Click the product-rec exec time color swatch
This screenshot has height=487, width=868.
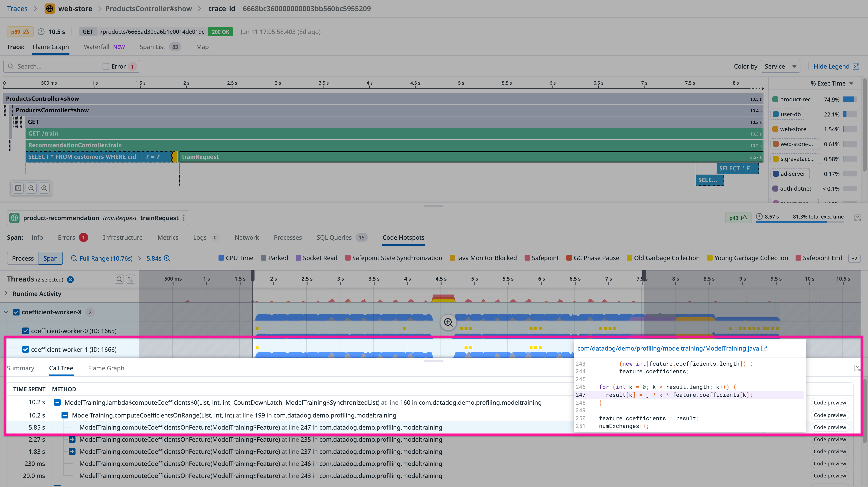coord(775,99)
